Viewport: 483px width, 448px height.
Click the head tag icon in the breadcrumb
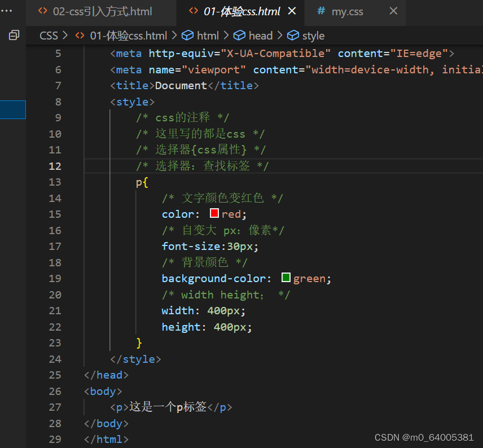[239, 35]
